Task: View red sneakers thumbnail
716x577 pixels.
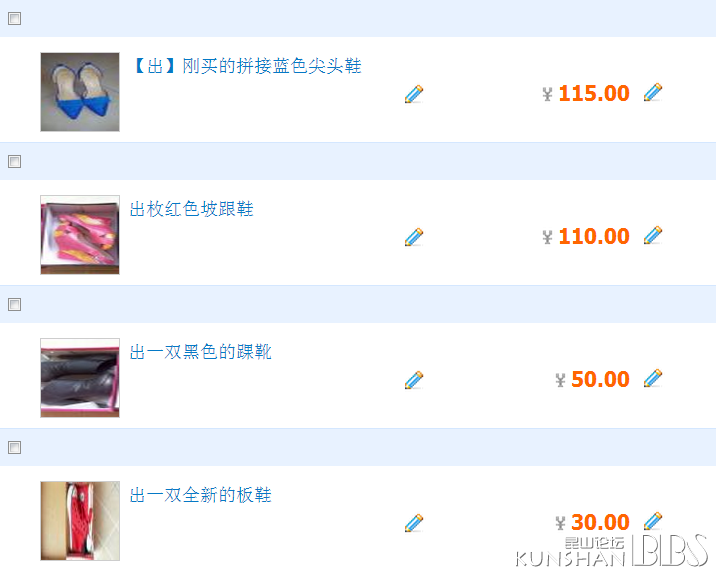Action: pyautogui.click(x=80, y=521)
